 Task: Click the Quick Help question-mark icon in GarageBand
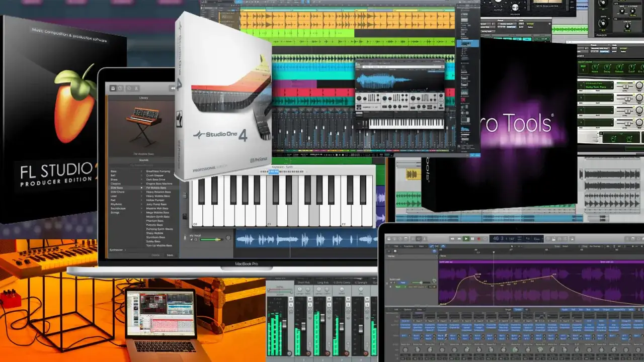120,88
